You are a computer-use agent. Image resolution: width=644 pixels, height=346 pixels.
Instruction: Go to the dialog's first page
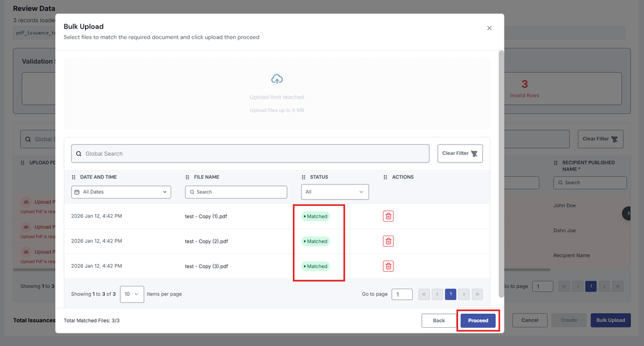click(424, 295)
